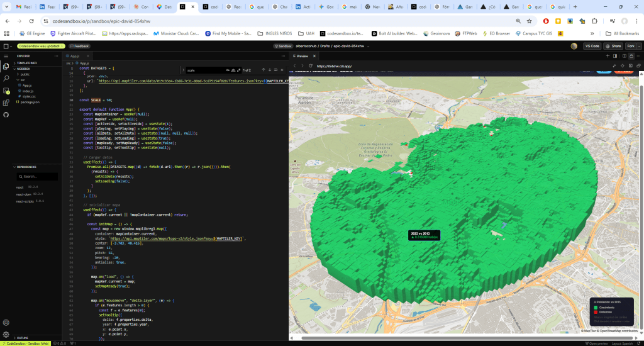Go to next search match arrow
This screenshot has height=346, width=644.
coord(269,70)
